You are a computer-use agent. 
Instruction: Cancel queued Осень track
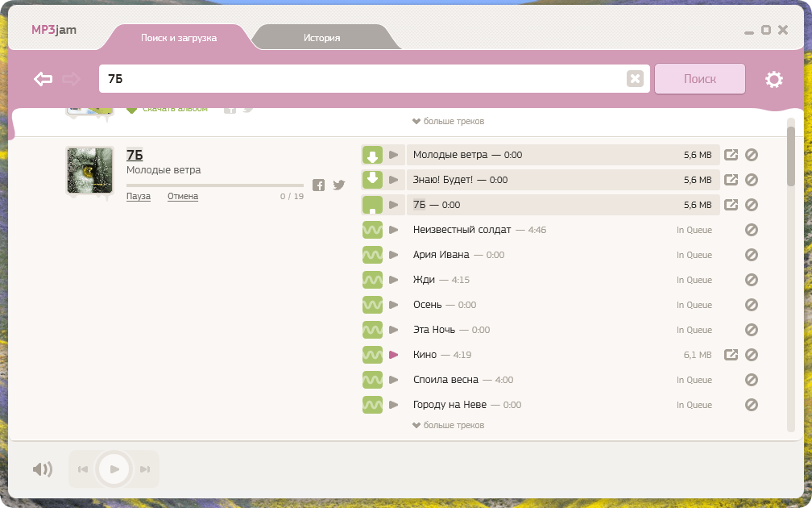pyautogui.click(x=752, y=305)
